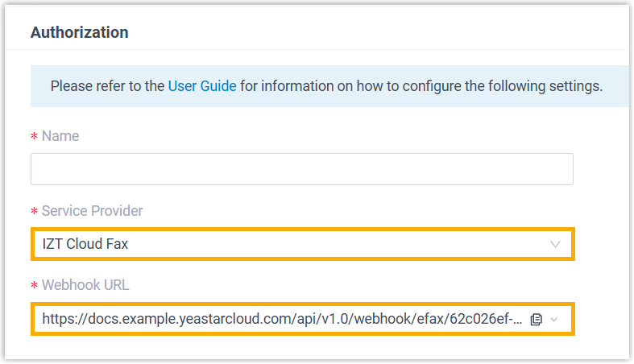
Task: Click 'configure the following settings' banner text
Action: (x=499, y=86)
